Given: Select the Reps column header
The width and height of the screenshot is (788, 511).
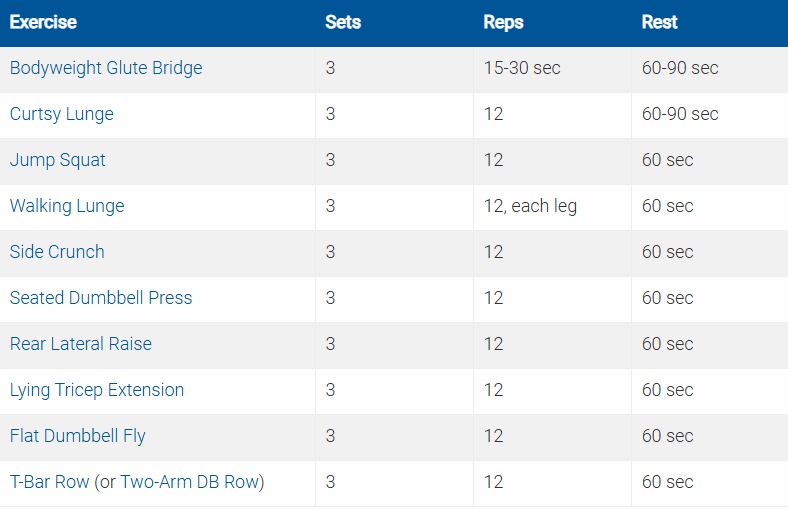Looking at the screenshot, I should (x=503, y=22).
